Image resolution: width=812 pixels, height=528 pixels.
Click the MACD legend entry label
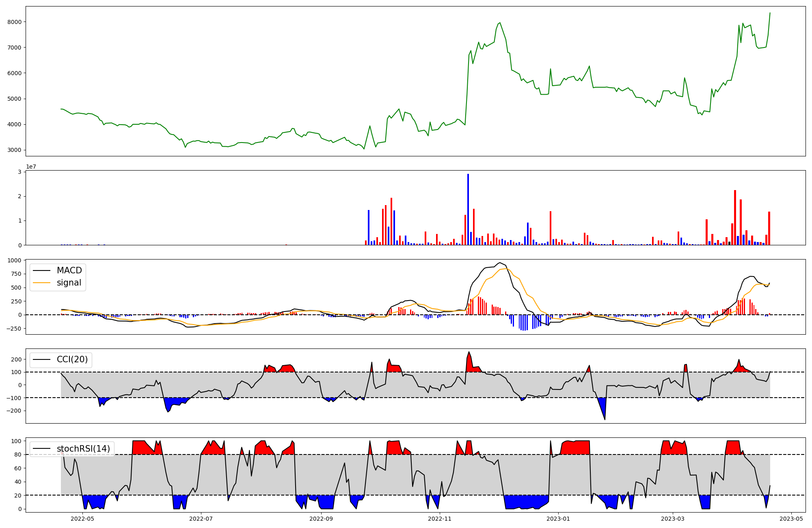(69, 270)
